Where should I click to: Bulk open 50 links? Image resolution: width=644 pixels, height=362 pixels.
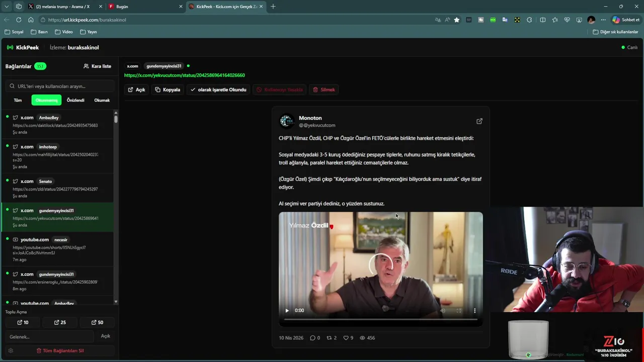[x=98, y=322]
